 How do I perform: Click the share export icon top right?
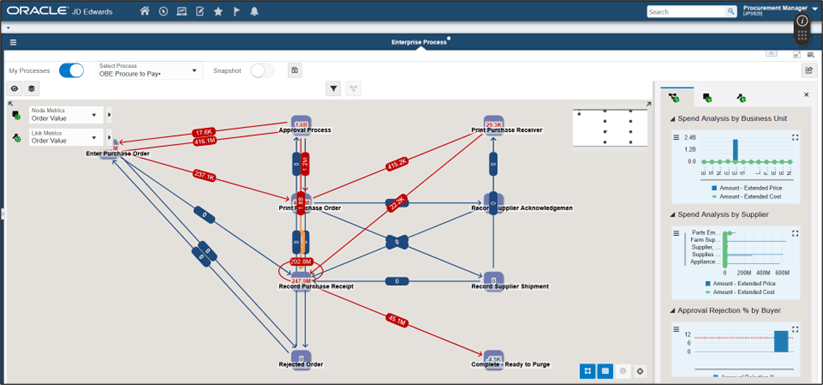(x=809, y=70)
